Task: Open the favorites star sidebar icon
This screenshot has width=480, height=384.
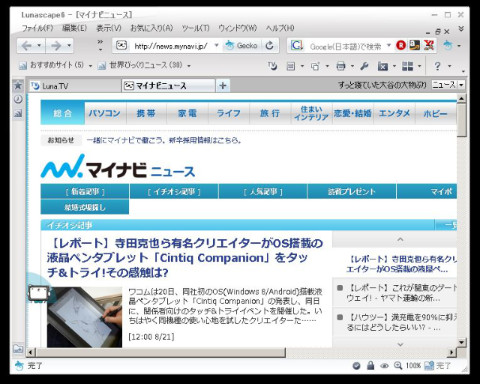Action: 18,86
